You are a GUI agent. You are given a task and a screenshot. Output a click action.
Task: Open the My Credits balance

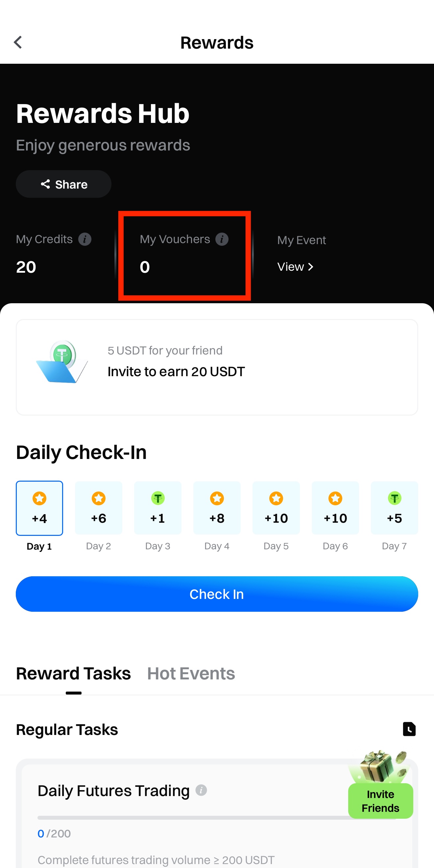26,267
